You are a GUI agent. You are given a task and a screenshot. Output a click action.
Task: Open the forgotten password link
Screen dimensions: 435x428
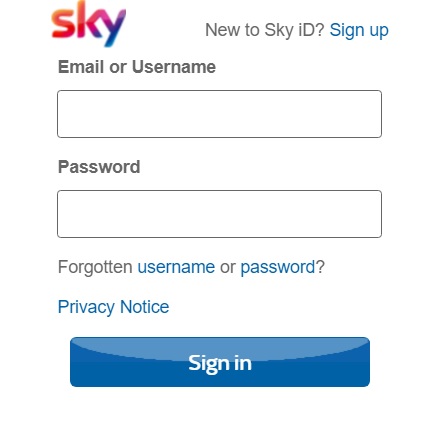tap(278, 267)
